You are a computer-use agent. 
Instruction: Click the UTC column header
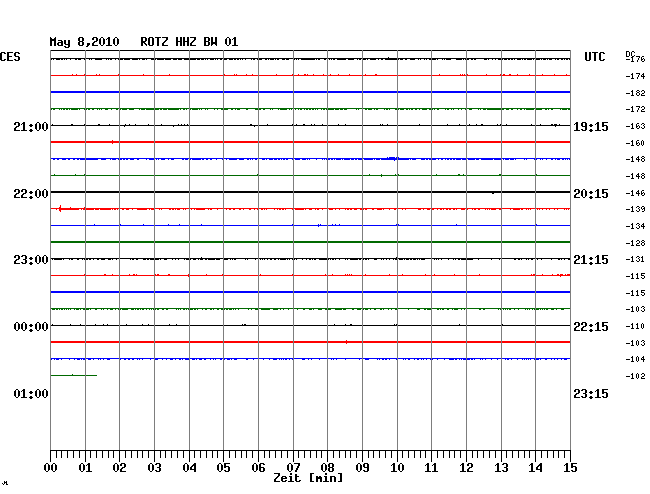point(594,57)
